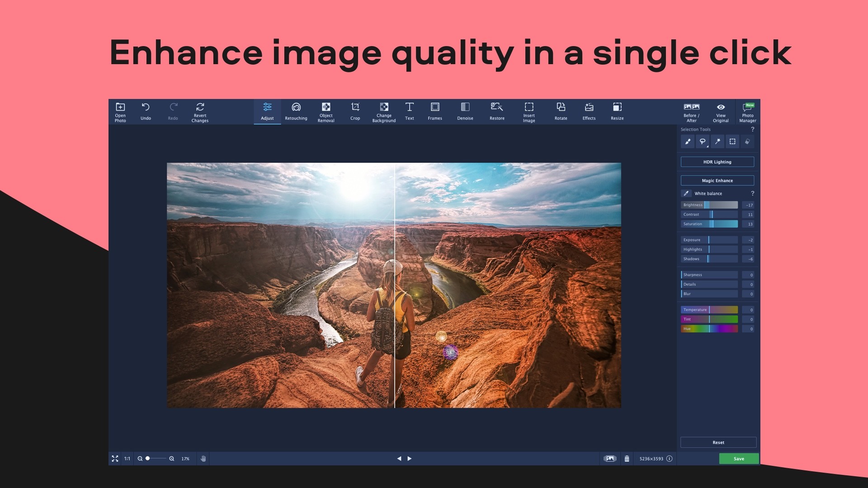Activate the selection Eraser tool

[747, 141]
